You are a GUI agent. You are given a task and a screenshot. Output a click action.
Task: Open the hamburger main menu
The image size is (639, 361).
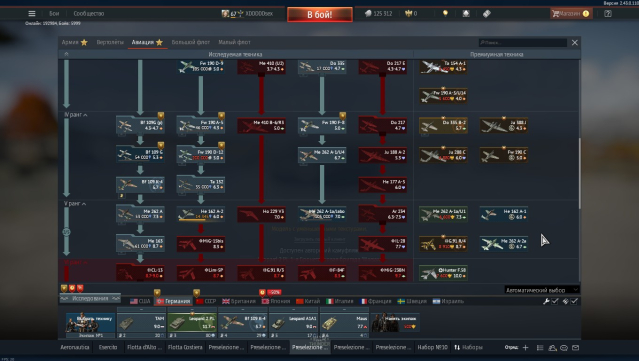32,13
